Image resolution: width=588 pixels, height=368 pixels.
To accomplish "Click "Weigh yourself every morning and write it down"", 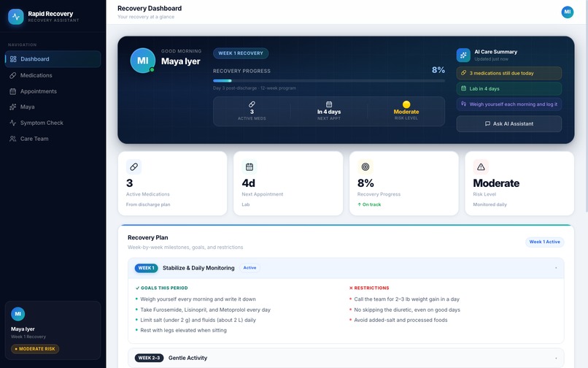I will [x=198, y=299].
